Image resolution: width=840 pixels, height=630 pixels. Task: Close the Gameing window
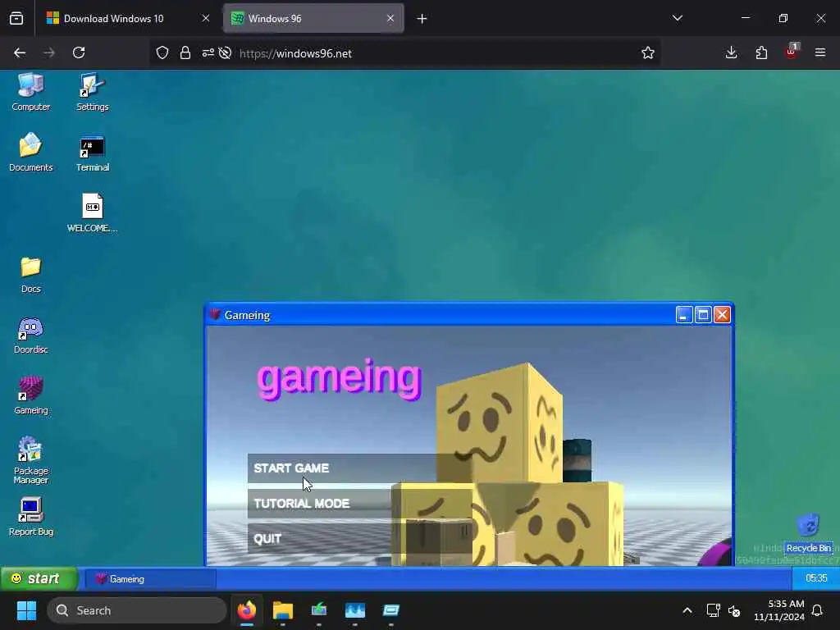click(722, 315)
